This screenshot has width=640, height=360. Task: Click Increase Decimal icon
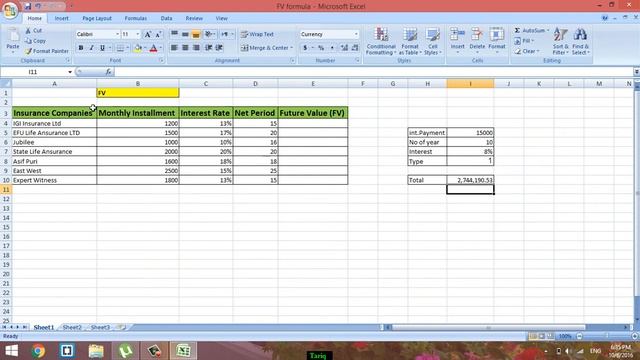(344, 48)
